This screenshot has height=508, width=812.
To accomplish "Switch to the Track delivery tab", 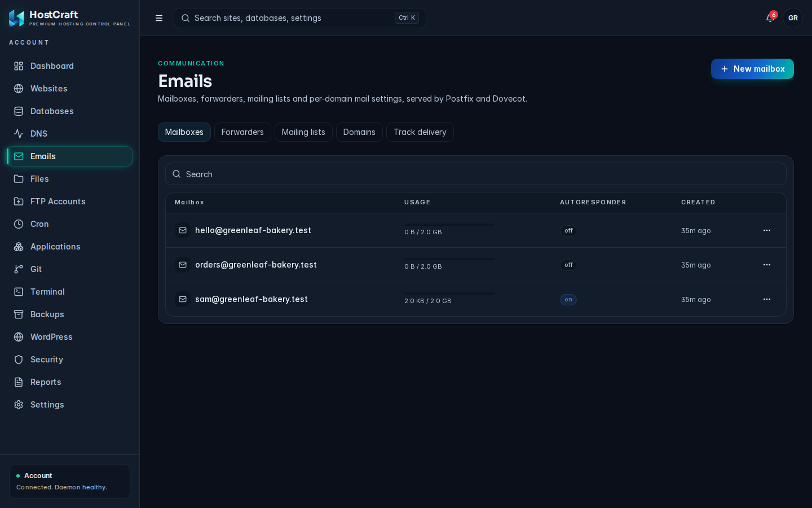I will 420,132.
